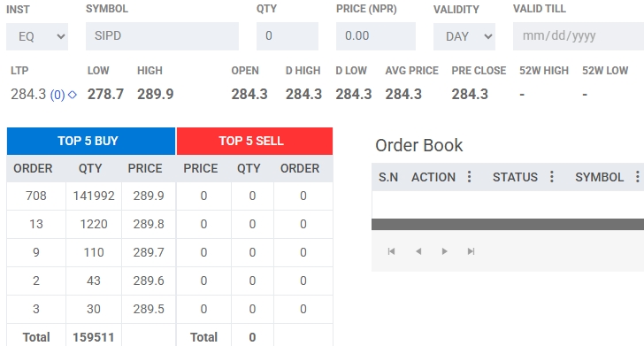The width and height of the screenshot is (644, 346).
Task: Select buy price 289.8
Action: pos(149,225)
